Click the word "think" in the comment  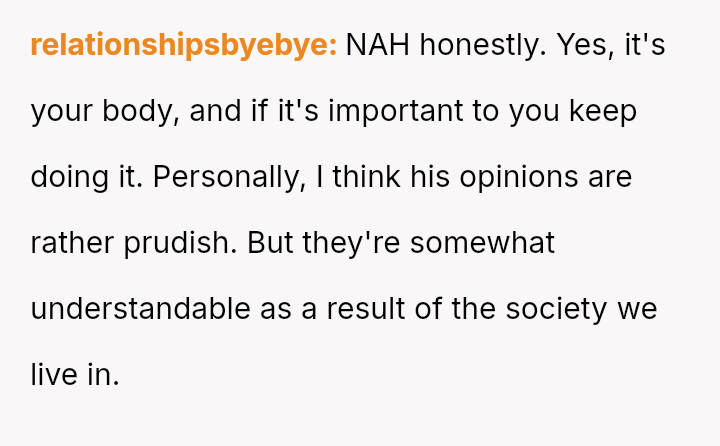(x=366, y=177)
